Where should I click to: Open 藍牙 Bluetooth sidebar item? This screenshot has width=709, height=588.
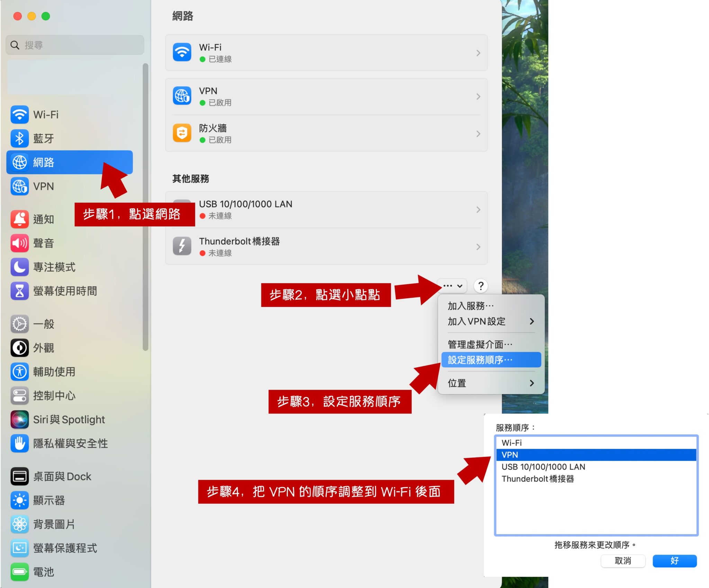pyautogui.click(x=69, y=138)
